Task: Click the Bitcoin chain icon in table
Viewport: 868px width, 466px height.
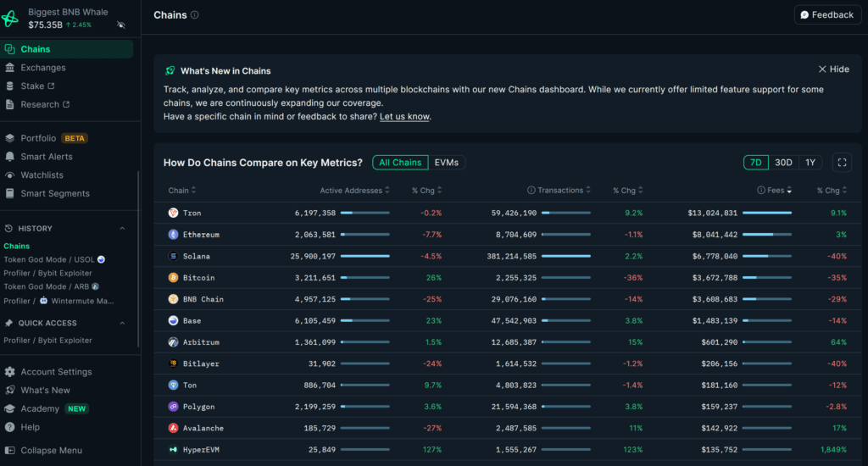Action: click(x=173, y=278)
